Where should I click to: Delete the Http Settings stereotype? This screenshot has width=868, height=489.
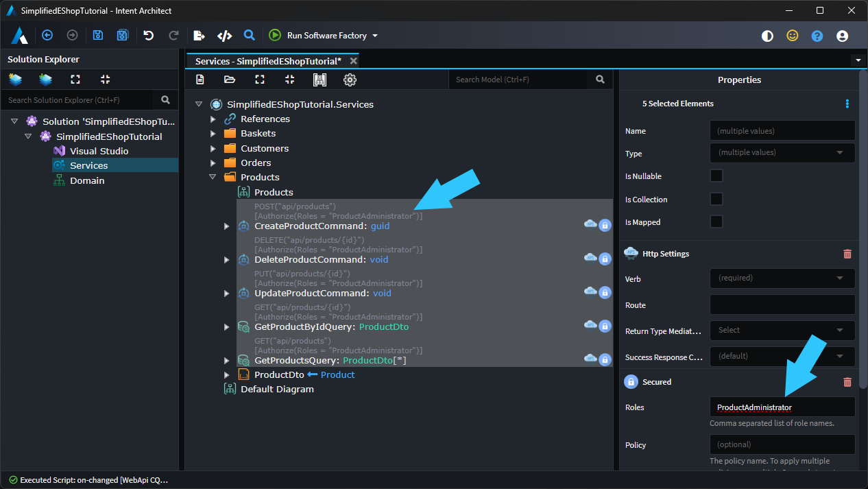[x=847, y=254]
